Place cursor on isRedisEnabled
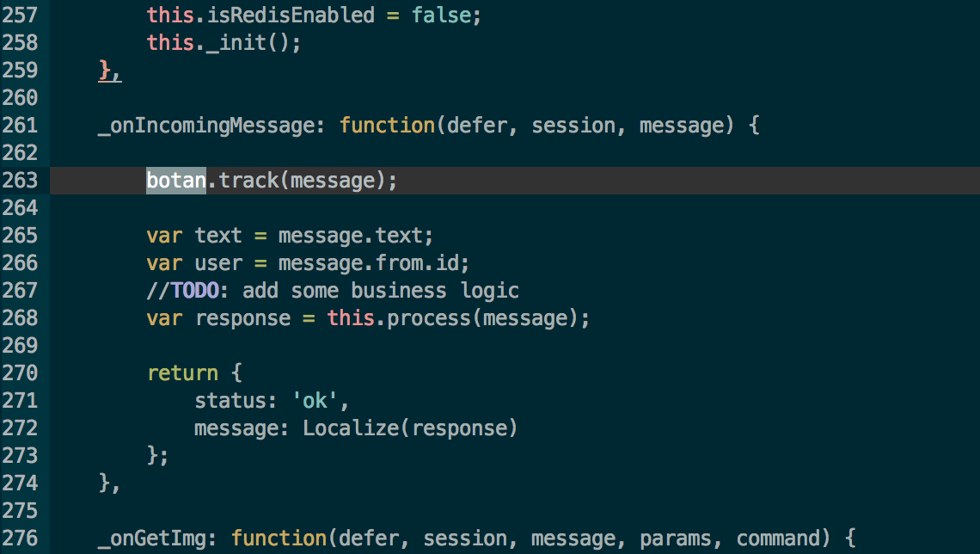 tap(291, 15)
